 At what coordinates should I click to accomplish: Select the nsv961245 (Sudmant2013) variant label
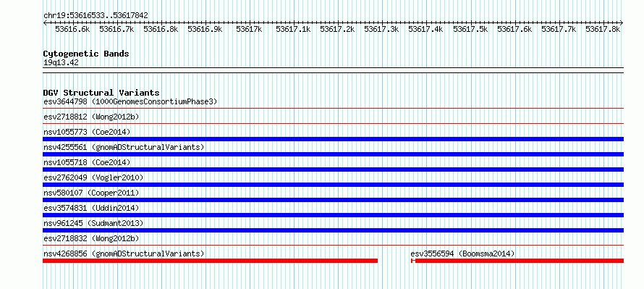(93, 223)
